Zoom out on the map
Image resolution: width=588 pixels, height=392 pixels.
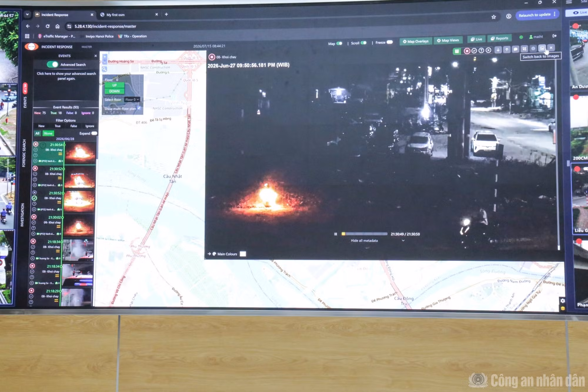pyautogui.click(x=105, y=62)
